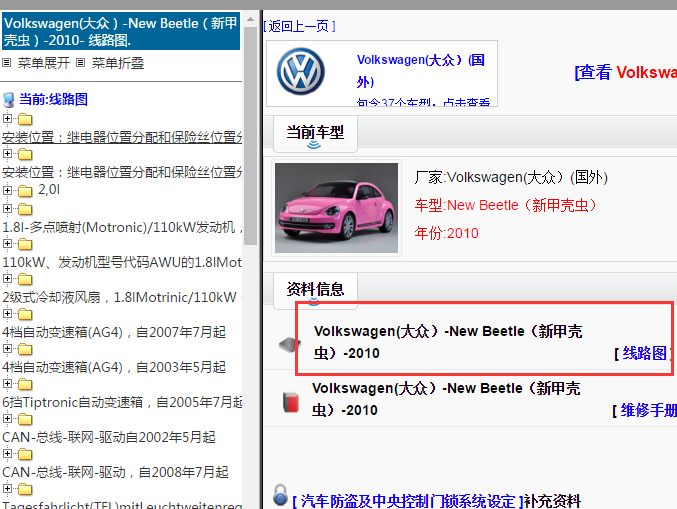
Task: Expand 4档自动变速箱(AG4) 自2003年5月起 node
Action: [7, 348]
